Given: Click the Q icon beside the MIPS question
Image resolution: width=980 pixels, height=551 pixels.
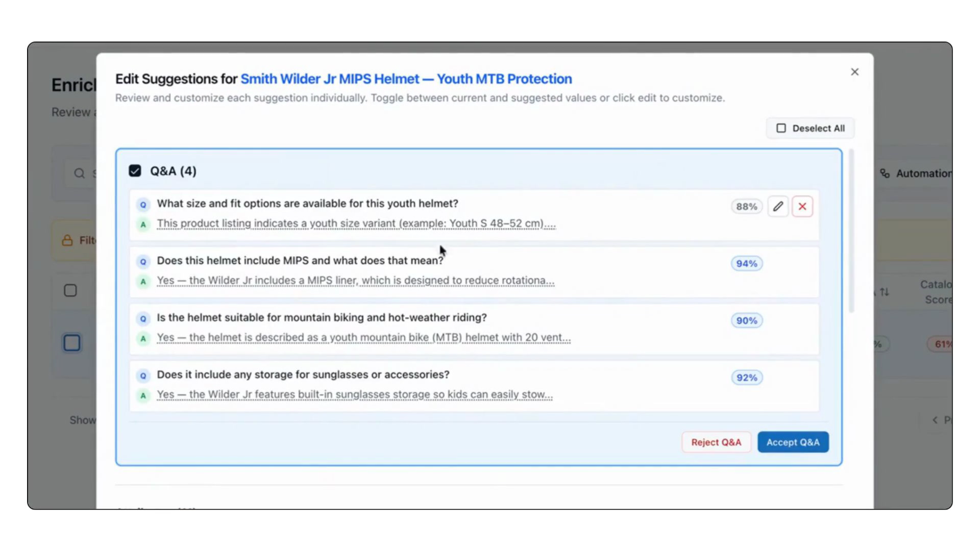Looking at the screenshot, I should 143,262.
